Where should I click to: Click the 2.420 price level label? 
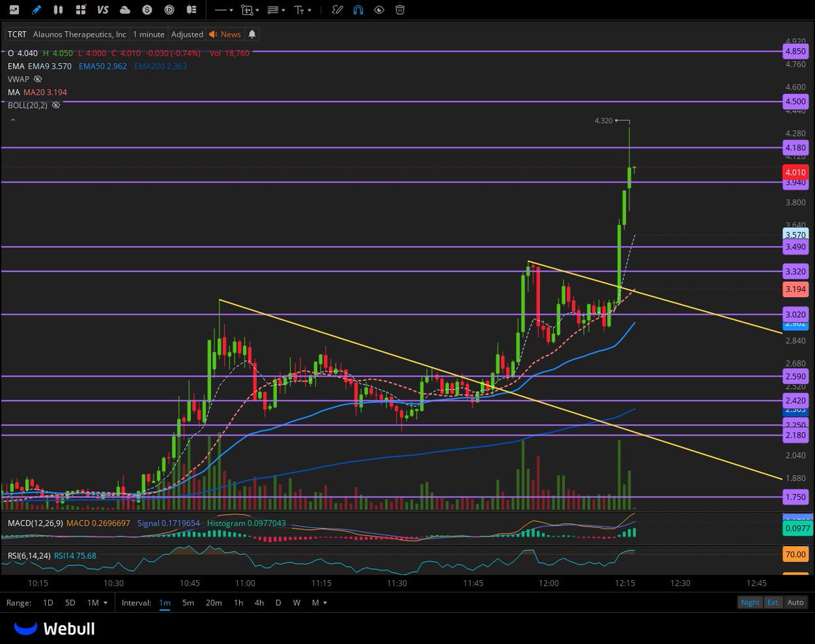coord(796,401)
